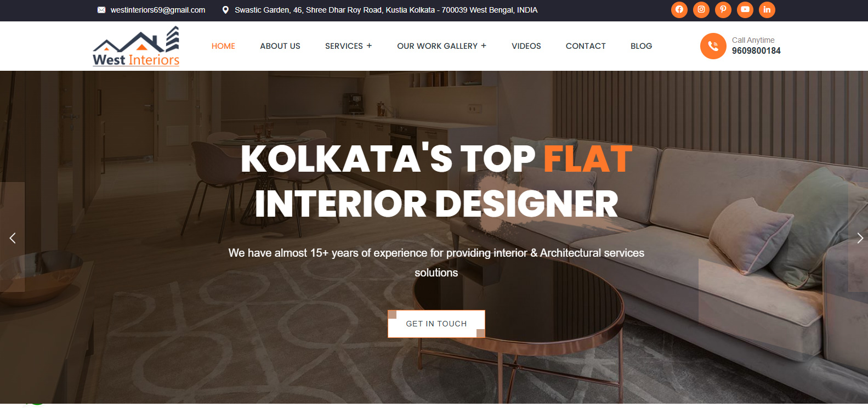Screen dimensions: 868x418
Task: Navigate to the Contact page
Action: tap(586, 46)
